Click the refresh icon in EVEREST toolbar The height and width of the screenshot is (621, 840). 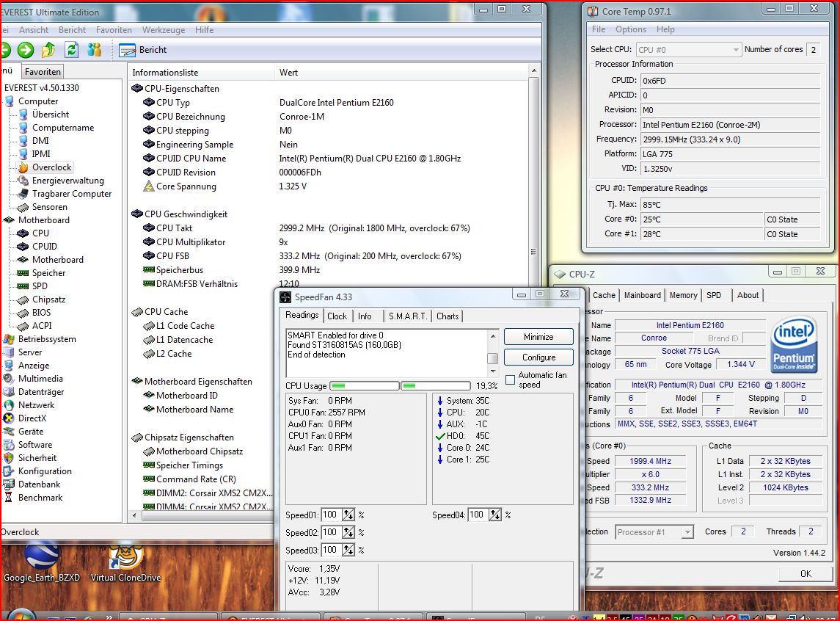click(x=71, y=50)
